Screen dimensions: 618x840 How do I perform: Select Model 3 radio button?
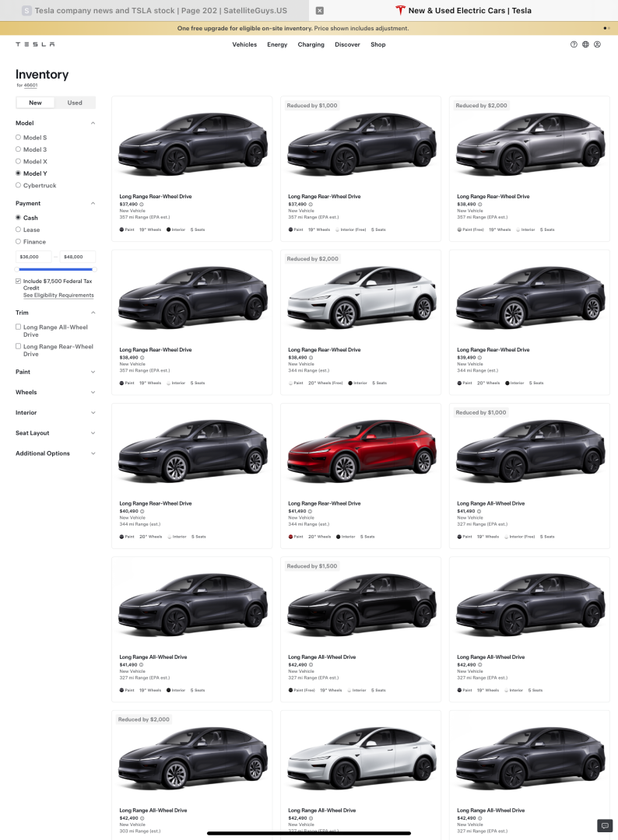tap(18, 149)
